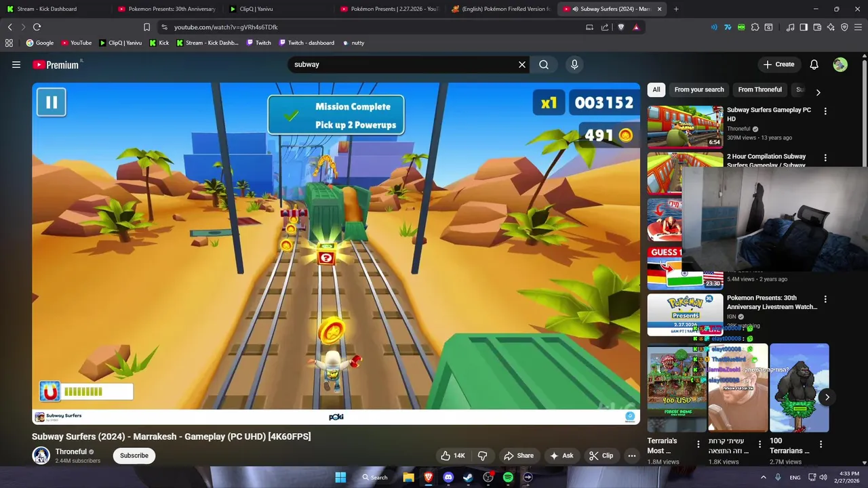Open the Terraria's Most short thumbnail
This screenshot has width=868, height=488.
677,388
